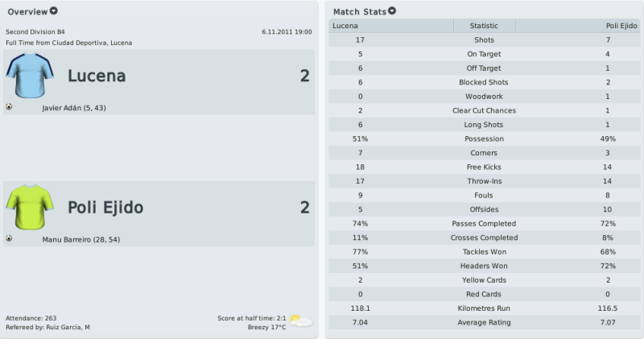Open the Match Stats dropdown arrow
The width and height of the screenshot is (644, 339).
point(392,10)
